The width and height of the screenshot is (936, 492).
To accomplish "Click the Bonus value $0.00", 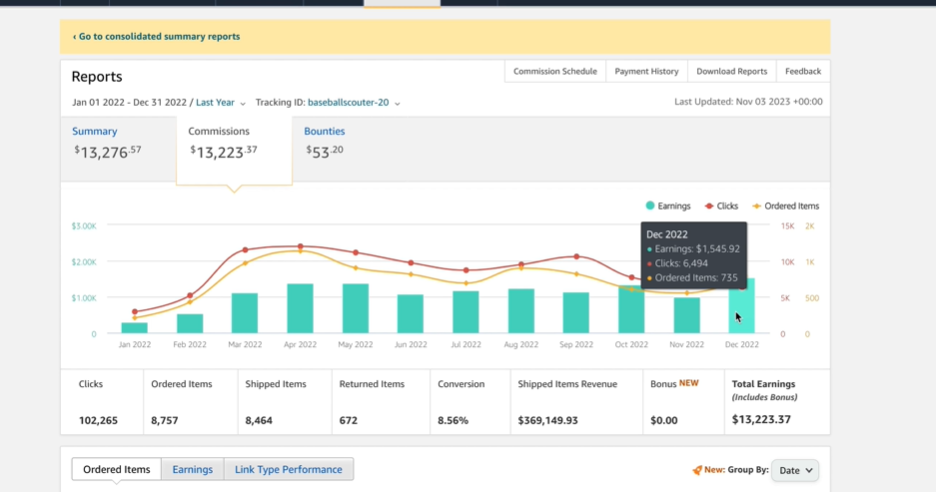I will pos(664,420).
